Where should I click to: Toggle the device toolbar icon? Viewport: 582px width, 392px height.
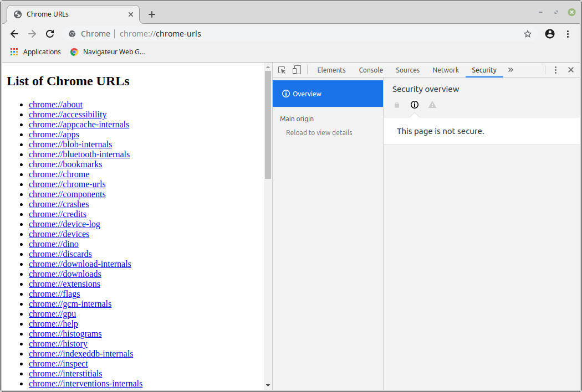(x=297, y=70)
